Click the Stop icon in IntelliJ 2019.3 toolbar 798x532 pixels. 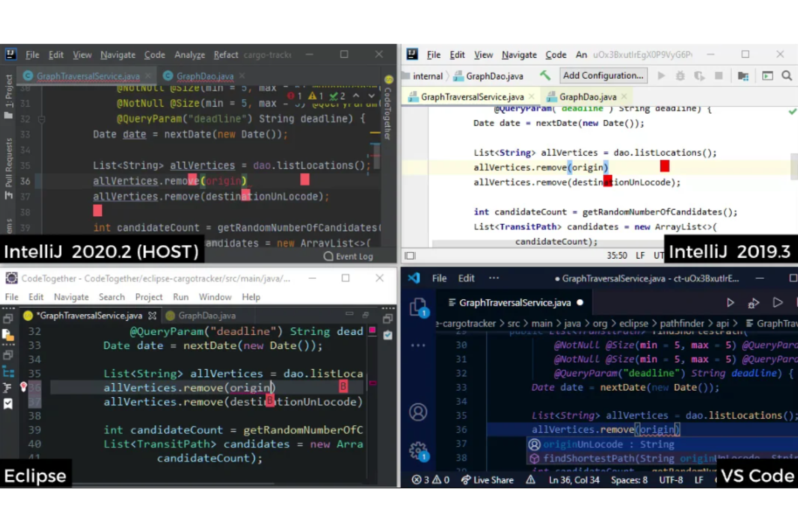pyautogui.click(x=718, y=75)
